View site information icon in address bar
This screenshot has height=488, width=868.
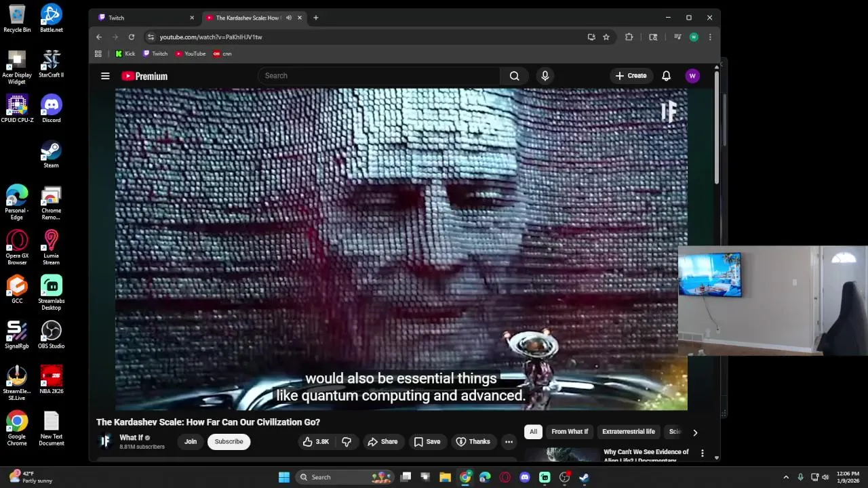151,37
